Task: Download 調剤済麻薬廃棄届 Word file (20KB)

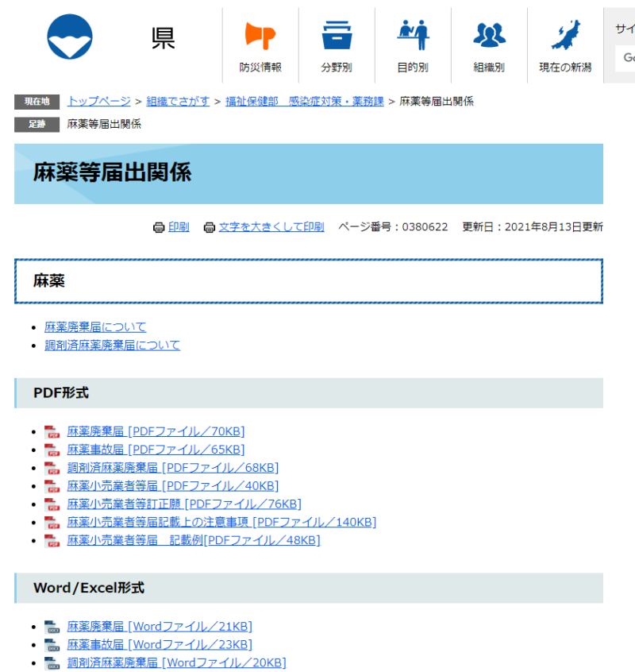Action: tap(176, 662)
